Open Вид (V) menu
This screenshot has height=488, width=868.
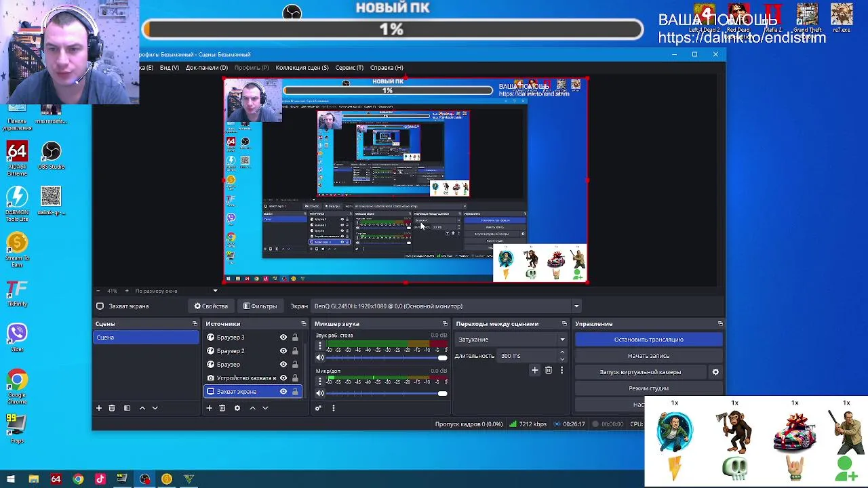(x=170, y=68)
